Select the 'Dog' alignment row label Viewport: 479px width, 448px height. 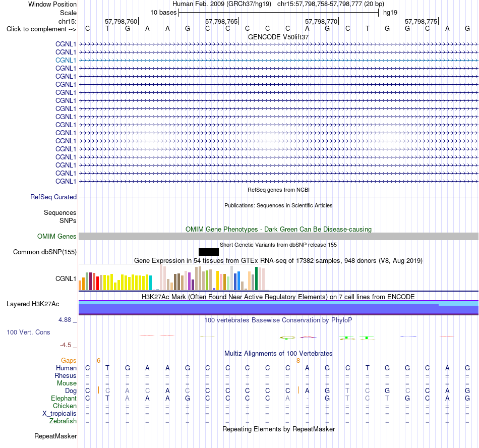71,390
